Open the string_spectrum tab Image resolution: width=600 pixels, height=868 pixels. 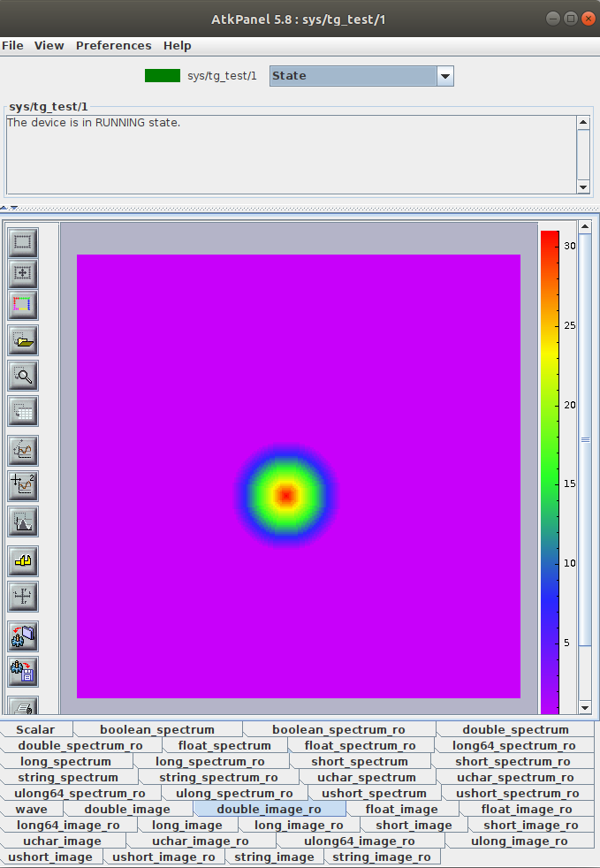pos(68,778)
